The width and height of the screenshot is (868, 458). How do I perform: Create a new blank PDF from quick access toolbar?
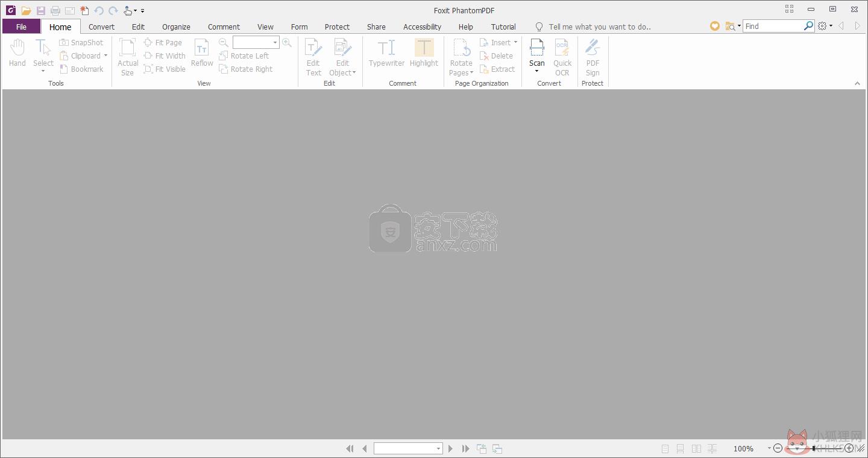tap(84, 10)
